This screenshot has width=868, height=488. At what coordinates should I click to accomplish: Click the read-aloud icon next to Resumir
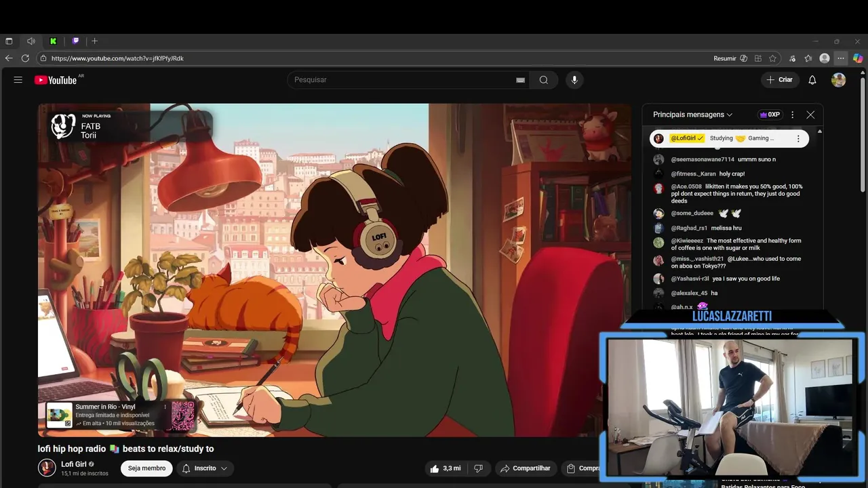[x=744, y=58]
